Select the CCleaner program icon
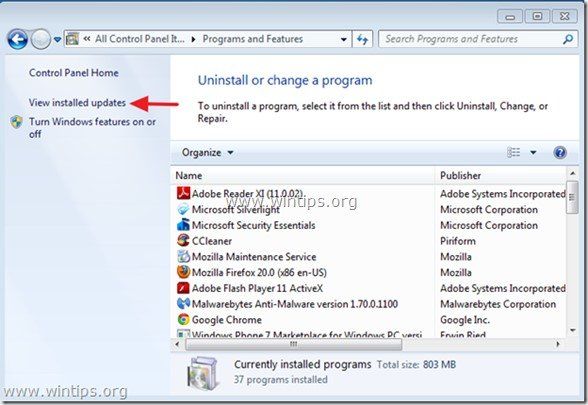Screen dimensions: 588x405 tap(183, 241)
